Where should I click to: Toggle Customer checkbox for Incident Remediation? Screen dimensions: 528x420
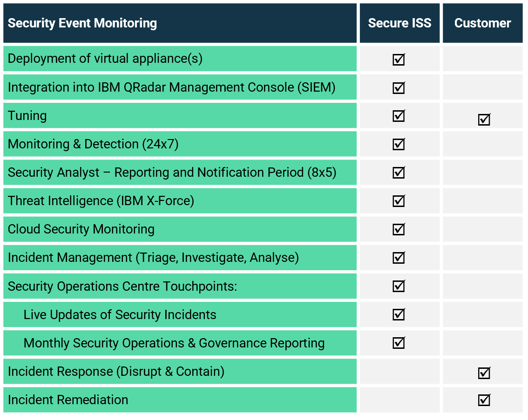point(484,400)
